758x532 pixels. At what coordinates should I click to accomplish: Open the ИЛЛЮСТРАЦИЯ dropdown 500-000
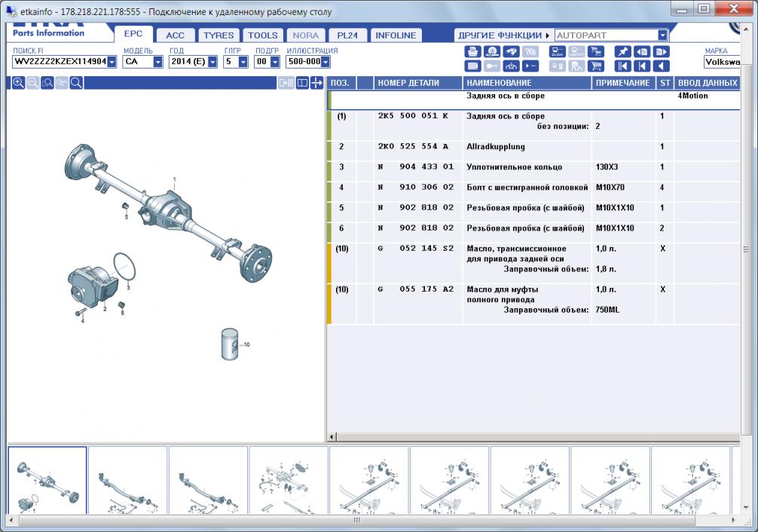326,62
